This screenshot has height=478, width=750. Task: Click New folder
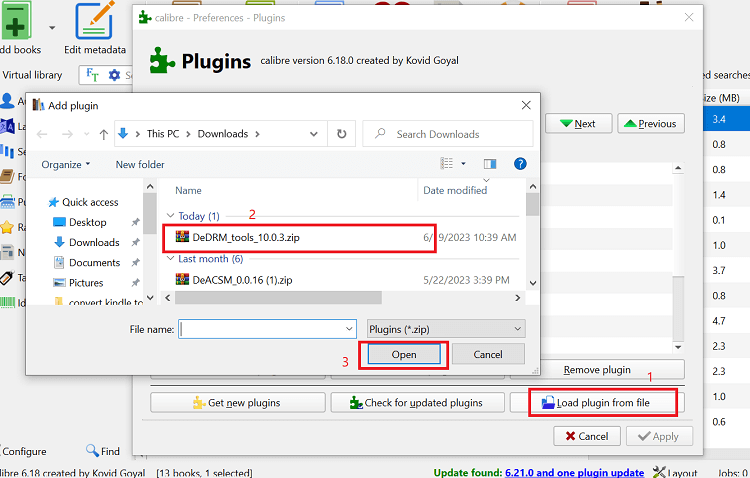click(x=140, y=165)
